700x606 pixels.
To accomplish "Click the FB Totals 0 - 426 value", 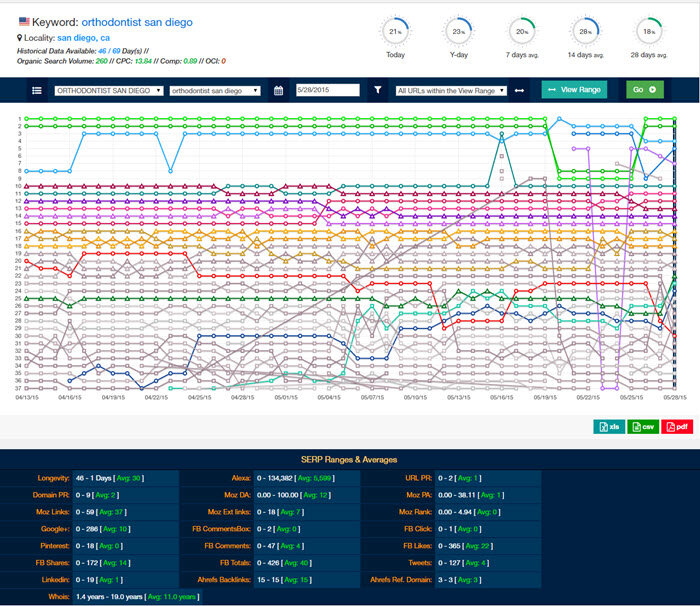I will 284,563.
